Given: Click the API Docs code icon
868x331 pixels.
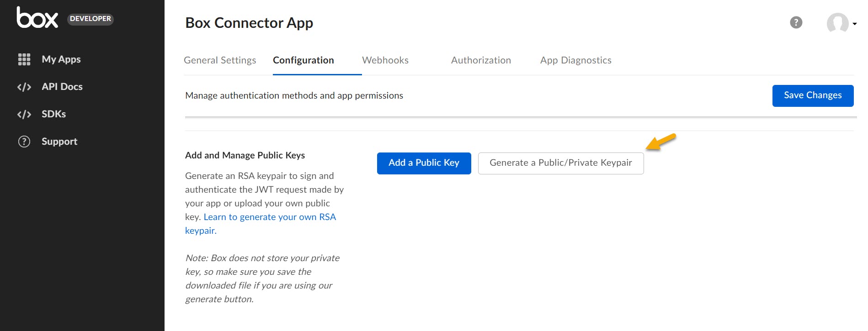Looking at the screenshot, I should [24, 87].
